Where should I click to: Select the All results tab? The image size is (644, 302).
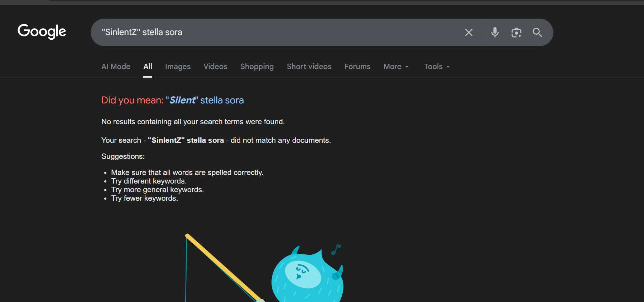[148, 67]
